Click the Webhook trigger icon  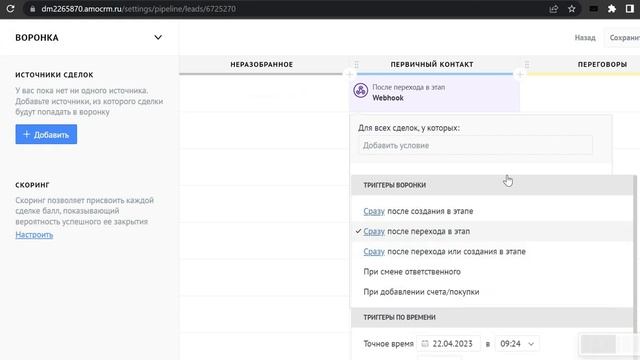[360, 91]
